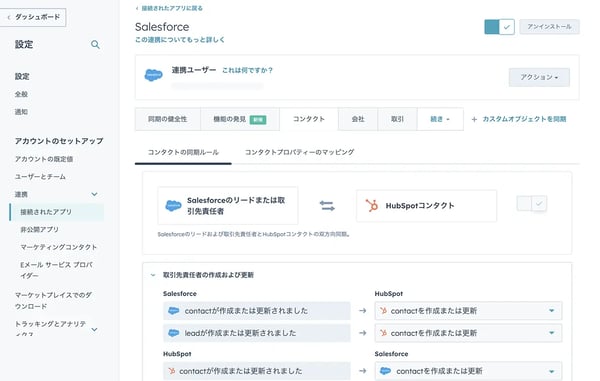Click Salesforce icon on contactが作成または更新されました row
Image resolution: width=600 pixels, height=381 pixels.
point(173,311)
